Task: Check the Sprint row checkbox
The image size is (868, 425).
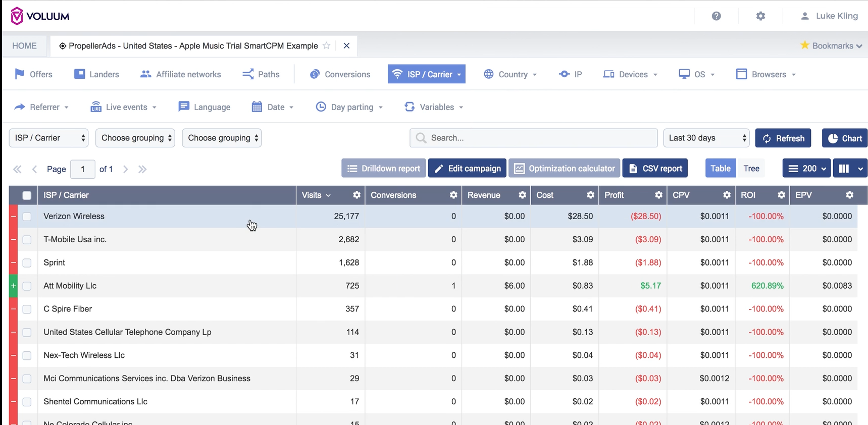Action: point(27,263)
